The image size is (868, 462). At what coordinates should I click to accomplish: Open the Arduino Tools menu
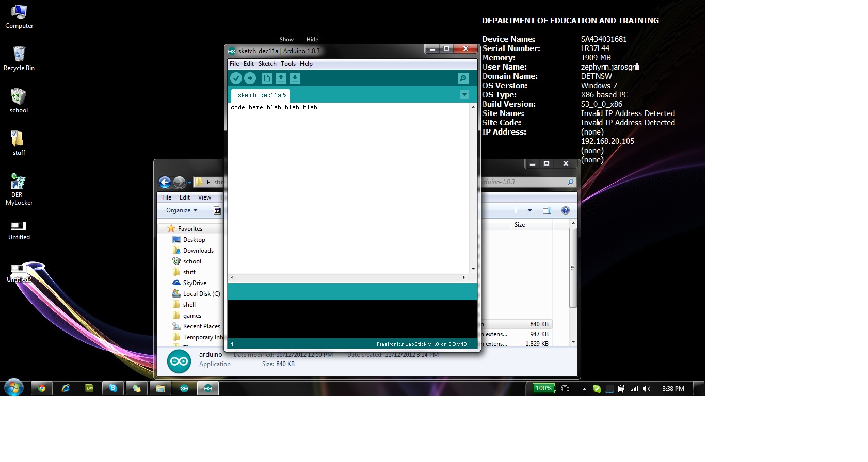point(288,64)
